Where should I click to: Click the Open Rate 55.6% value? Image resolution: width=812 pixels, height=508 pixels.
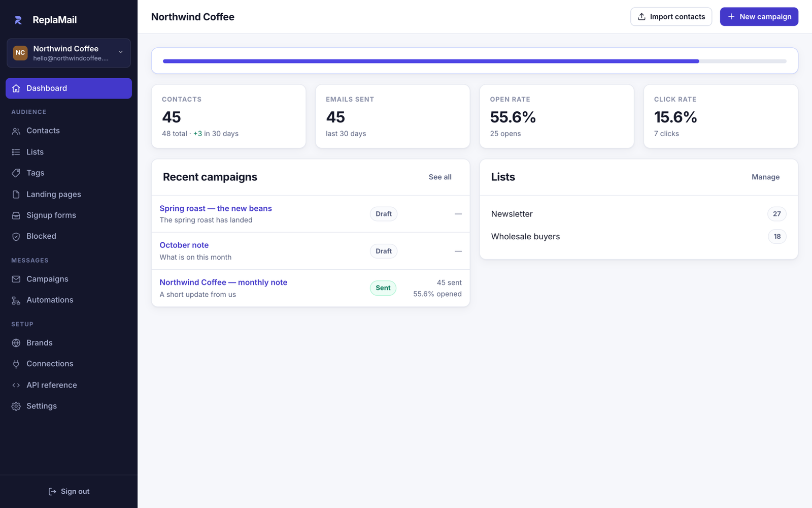point(513,117)
